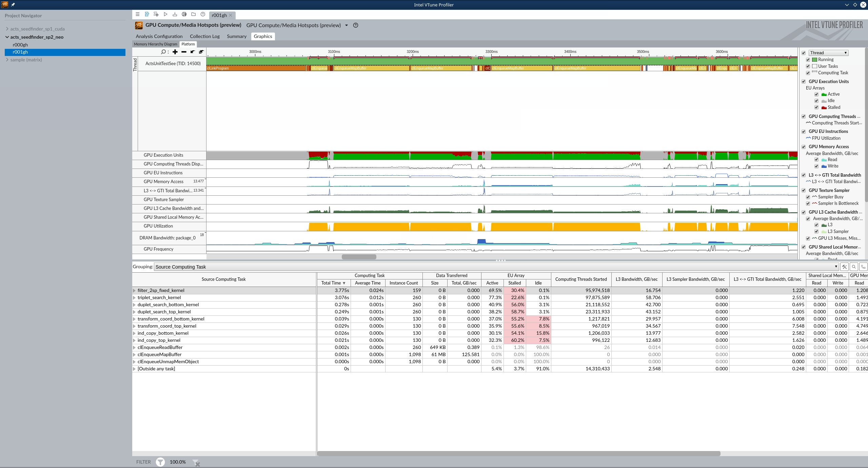Collapse acts_seedfinder_sp2_neo project
868x468 pixels.
[7, 37]
